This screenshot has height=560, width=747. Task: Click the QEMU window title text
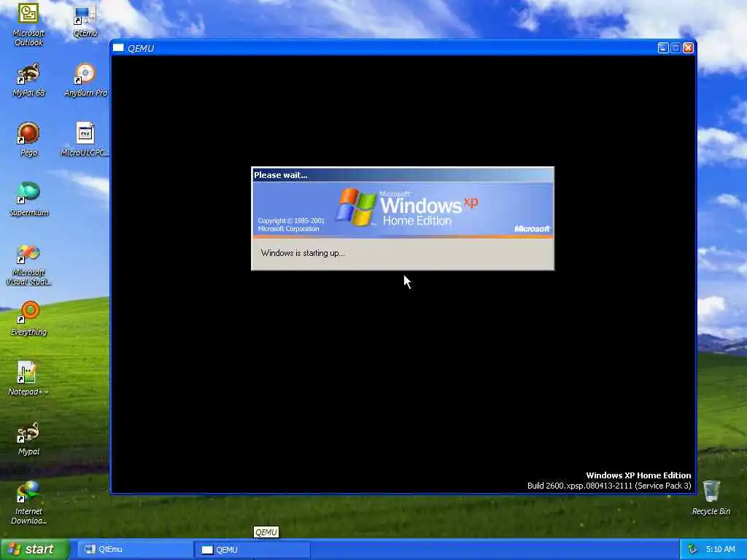coord(141,48)
